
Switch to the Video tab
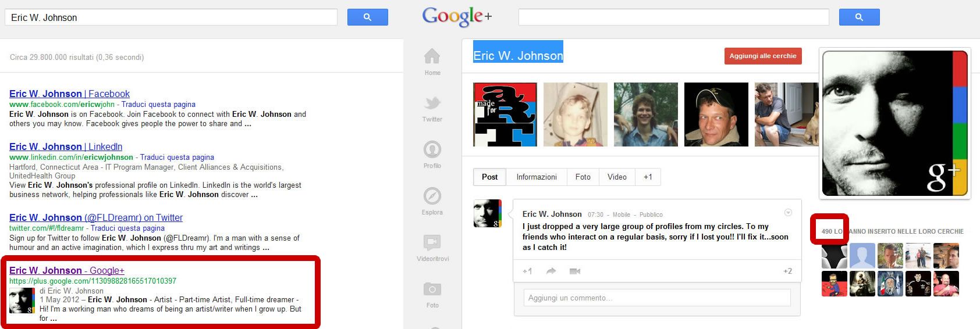617,177
